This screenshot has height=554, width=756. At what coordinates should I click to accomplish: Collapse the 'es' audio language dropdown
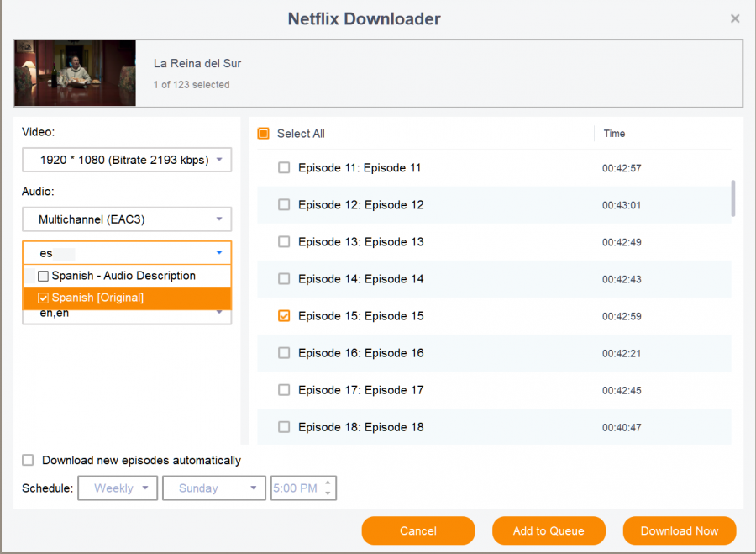pyautogui.click(x=219, y=252)
